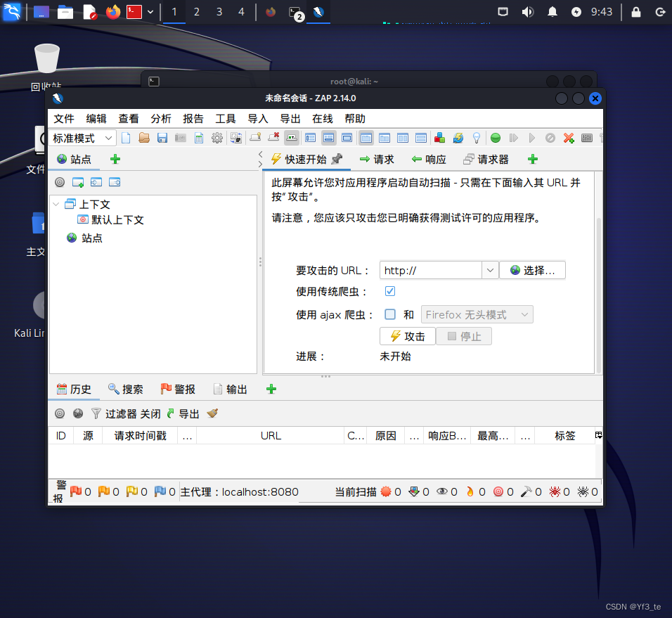Click the volume icon in system tray

click(528, 12)
